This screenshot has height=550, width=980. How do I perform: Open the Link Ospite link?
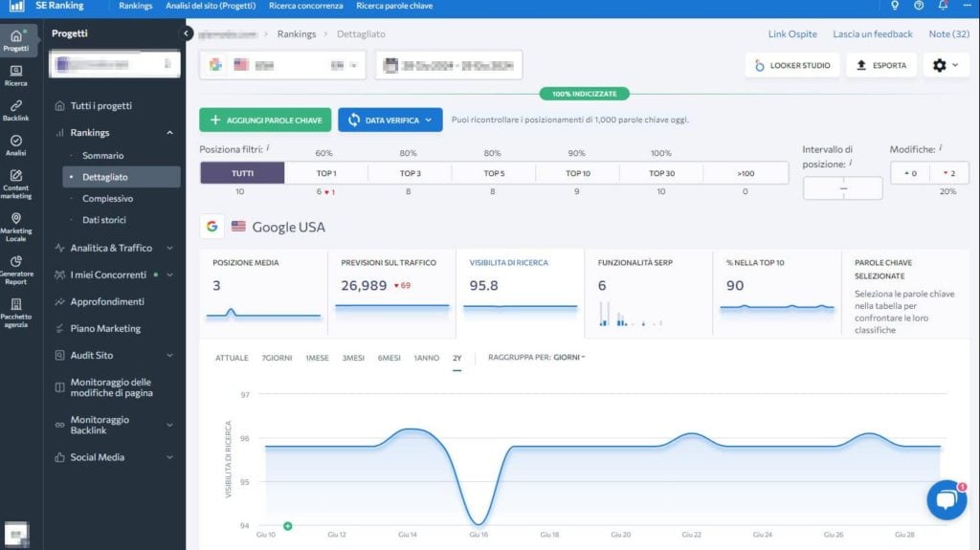(x=792, y=33)
